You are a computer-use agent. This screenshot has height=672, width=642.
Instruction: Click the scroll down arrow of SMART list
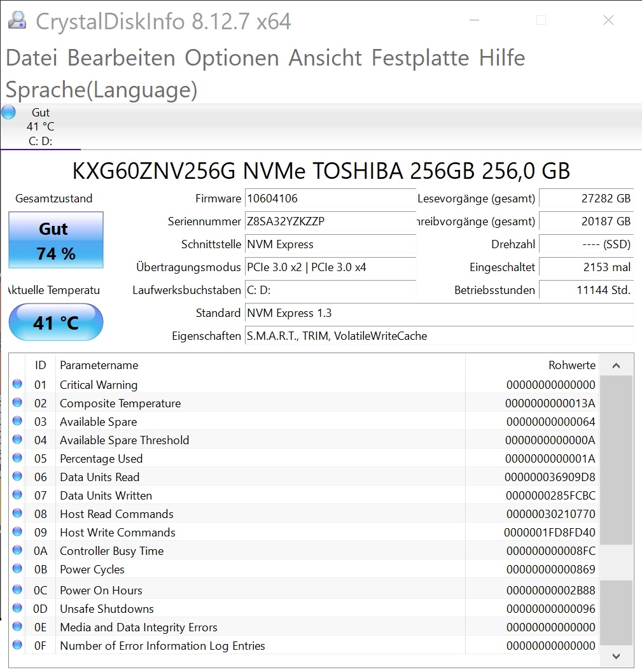click(x=617, y=656)
